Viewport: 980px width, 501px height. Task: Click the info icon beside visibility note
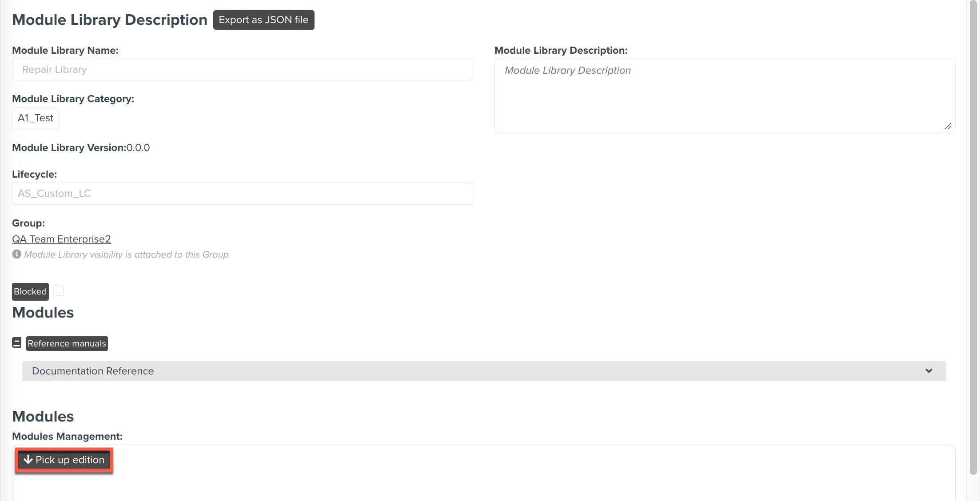tap(16, 254)
